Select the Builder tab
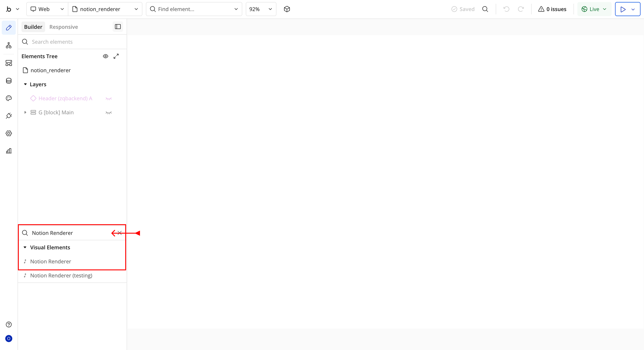The image size is (644, 350). (x=33, y=27)
